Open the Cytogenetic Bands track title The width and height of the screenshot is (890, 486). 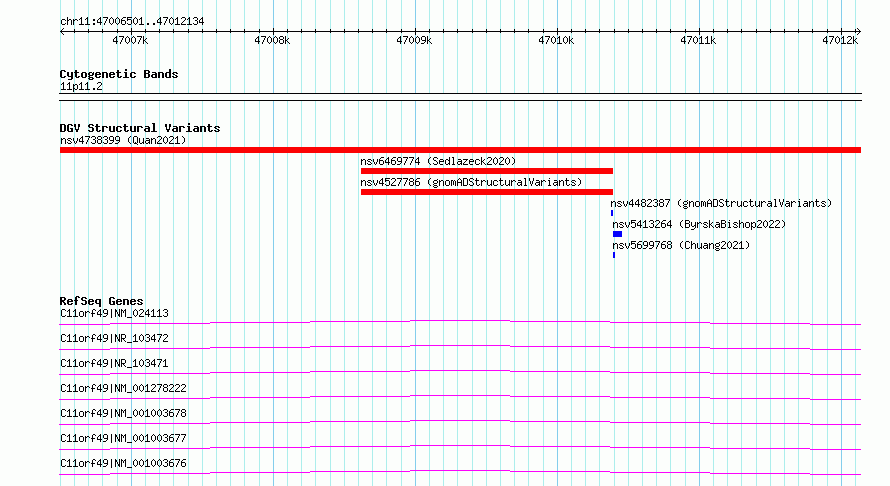point(119,74)
